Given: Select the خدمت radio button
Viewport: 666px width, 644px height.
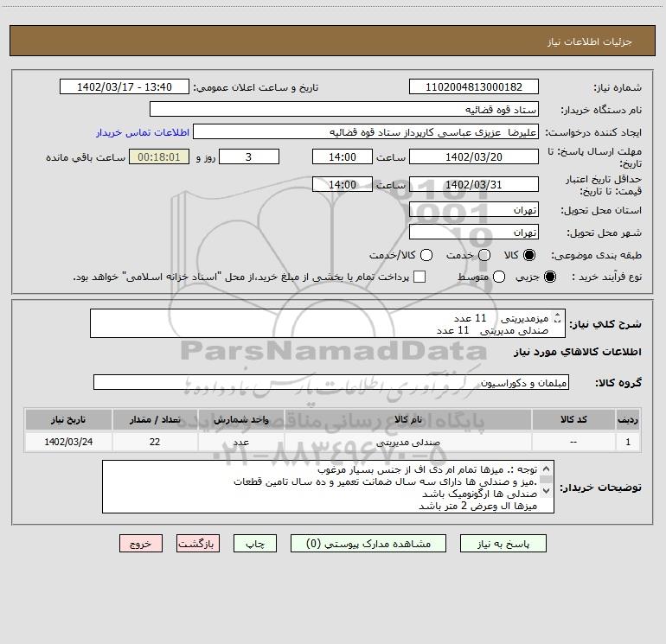Looking at the screenshot, I should tap(484, 255).
